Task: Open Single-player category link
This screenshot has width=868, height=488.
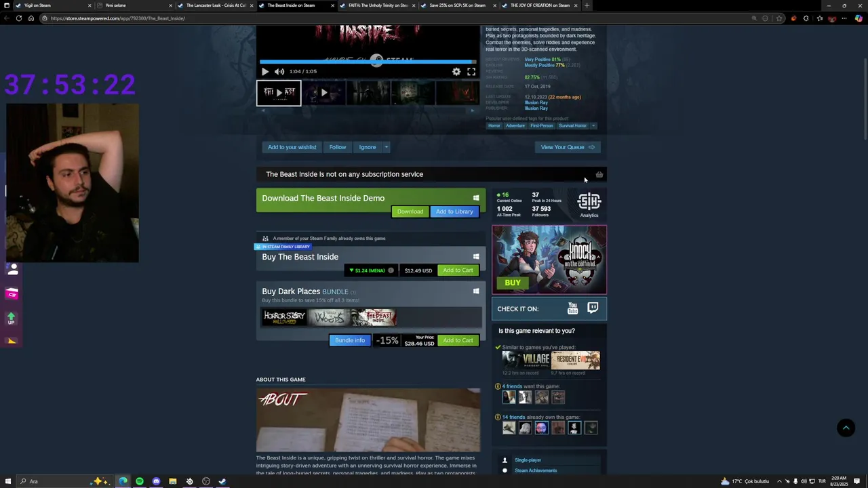Action: [x=528, y=460]
